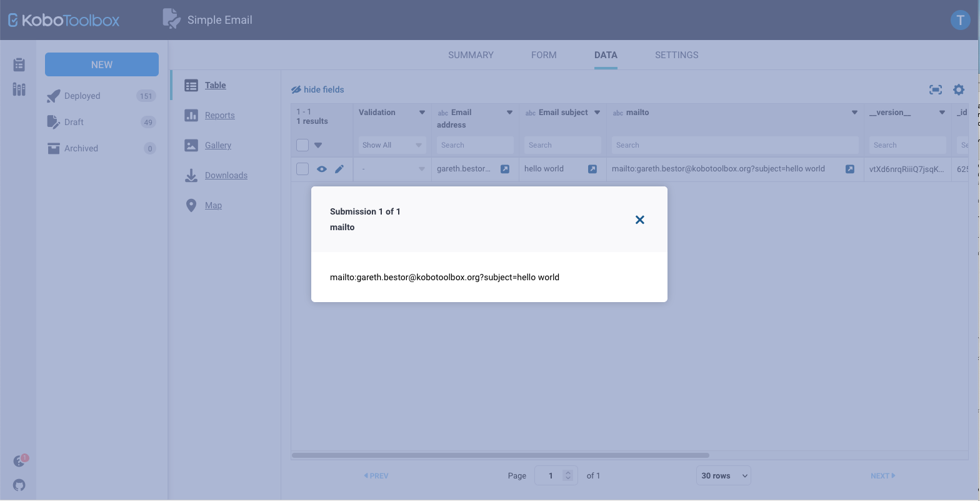
Task: Check the select-all rows checkbox
Action: click(302, 145)
